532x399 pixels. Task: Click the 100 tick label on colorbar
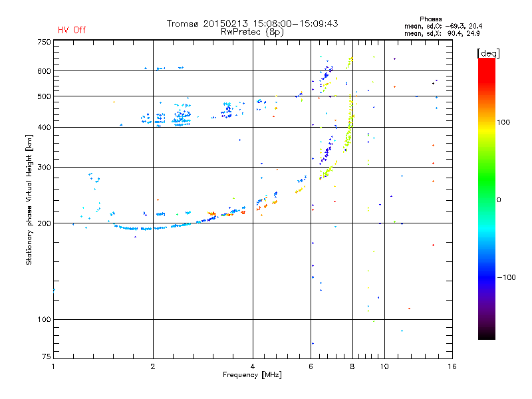pyautogui.click(x=503, y=122)
